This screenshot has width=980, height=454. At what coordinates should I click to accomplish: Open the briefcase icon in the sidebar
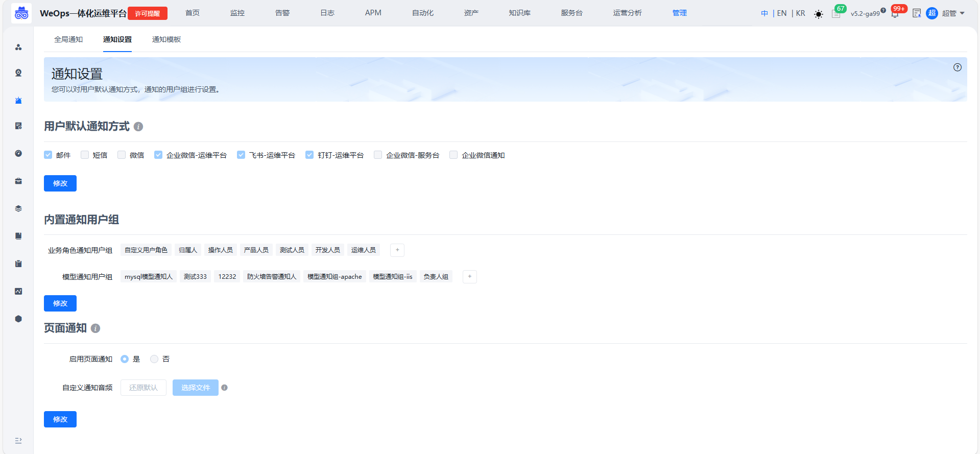coord(18,181)
